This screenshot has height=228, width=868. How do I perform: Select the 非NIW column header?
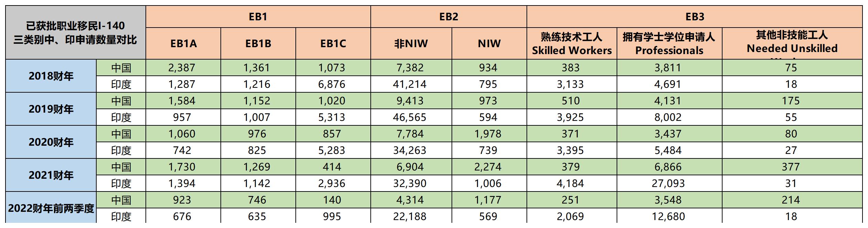411,43
